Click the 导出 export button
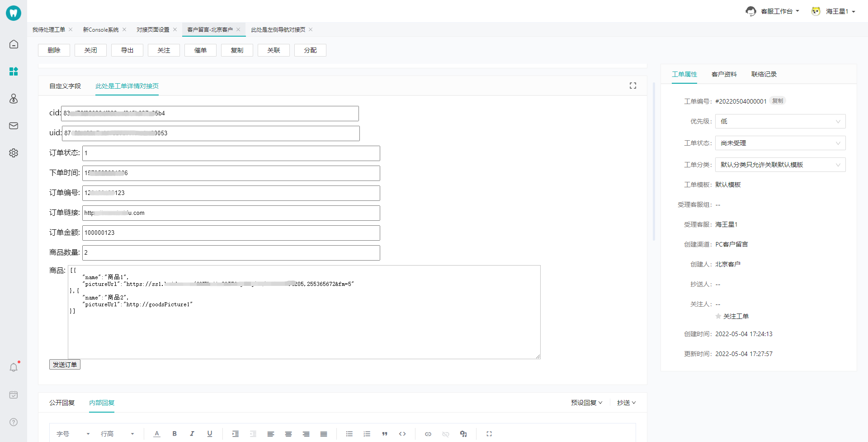This screenshot has height=442, width=868. click(127, 50)
